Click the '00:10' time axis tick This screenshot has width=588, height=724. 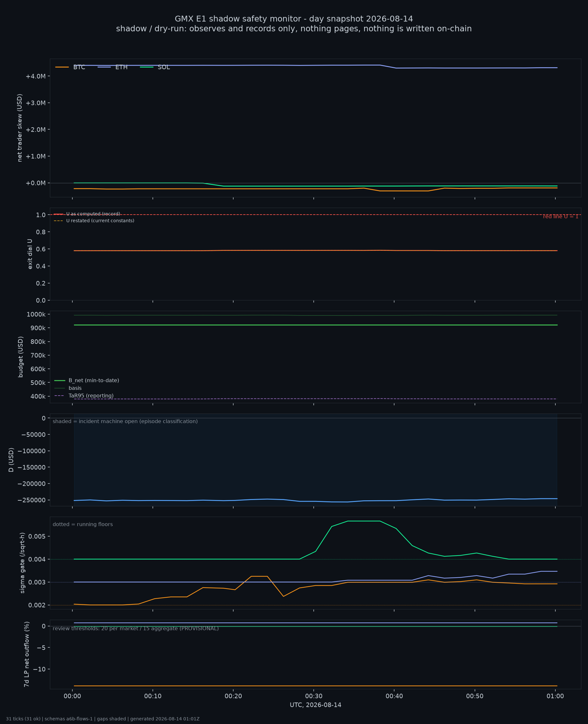[153, 697]
